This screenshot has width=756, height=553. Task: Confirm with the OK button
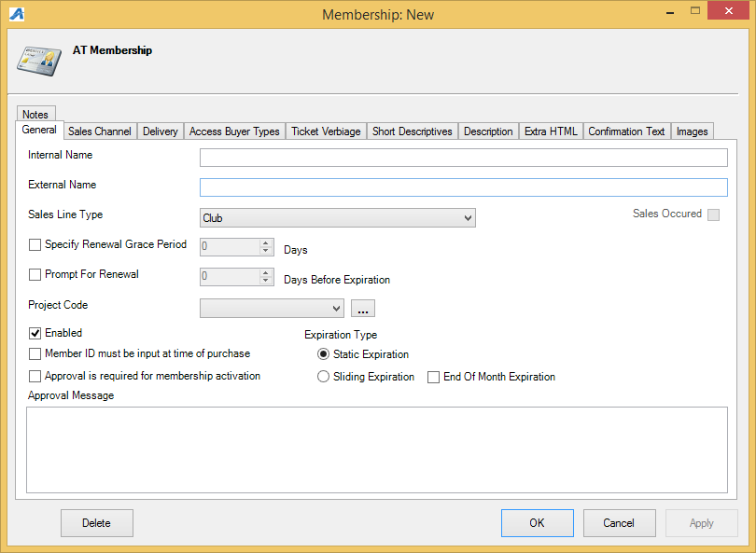(x=538, y=523)
